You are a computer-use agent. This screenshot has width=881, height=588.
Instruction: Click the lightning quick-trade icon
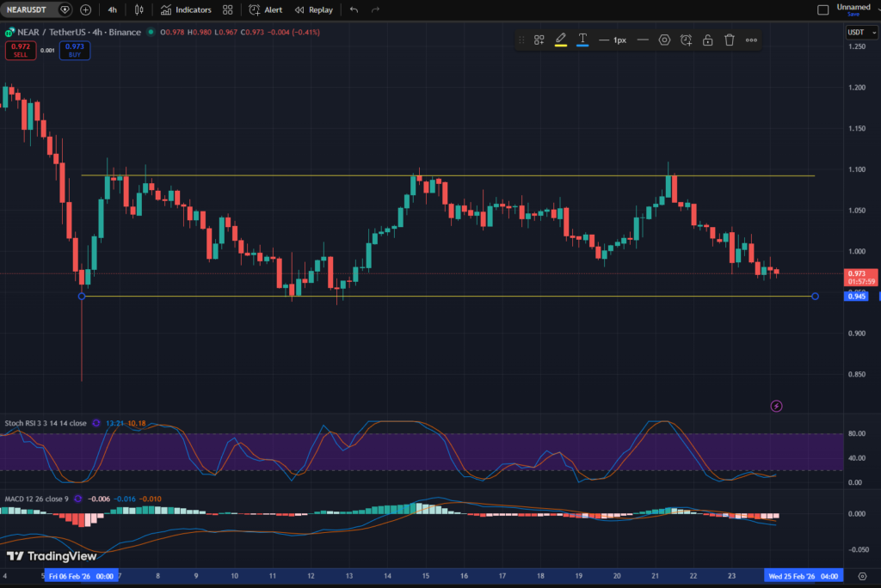(x=775, y=405)
